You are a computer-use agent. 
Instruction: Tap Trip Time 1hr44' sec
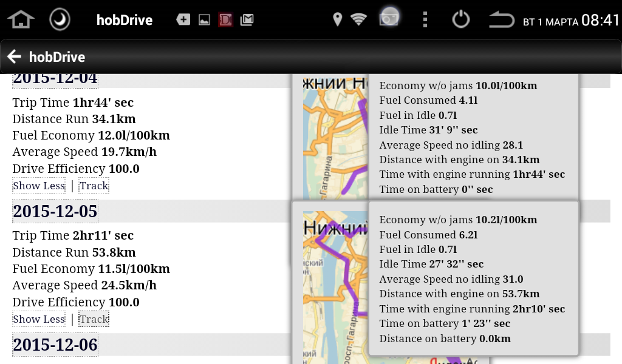(73, 103)
